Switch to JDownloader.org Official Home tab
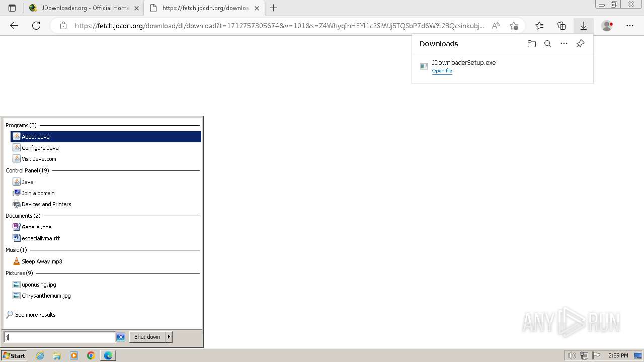This screenshot has height=362, width=644. (x=84, y=8)
